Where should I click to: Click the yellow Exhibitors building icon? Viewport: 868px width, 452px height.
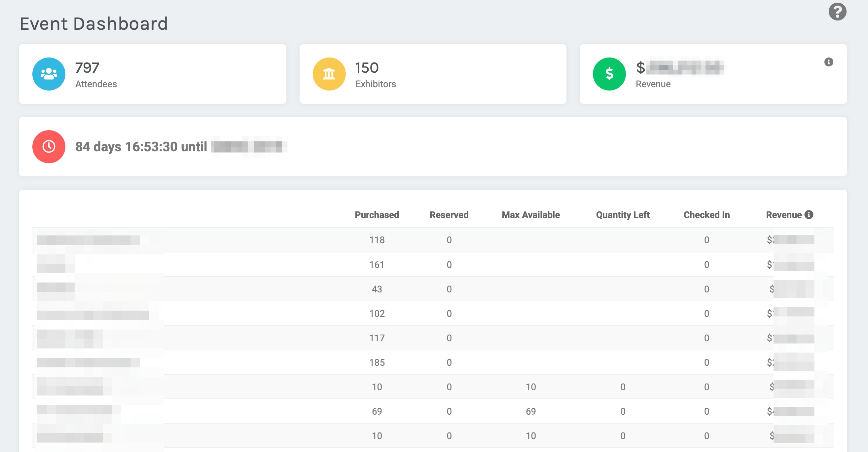(329, 74)
